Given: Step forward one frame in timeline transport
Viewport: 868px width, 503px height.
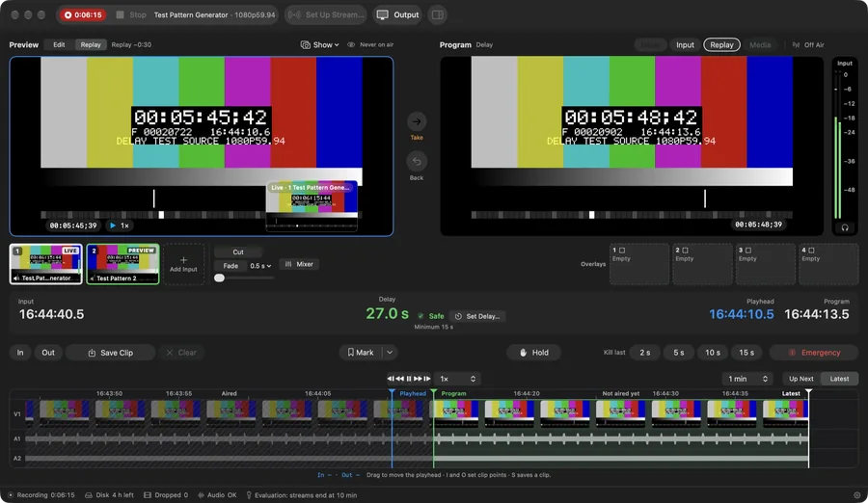Looking at the screenshot, I should tap(427, 379).
